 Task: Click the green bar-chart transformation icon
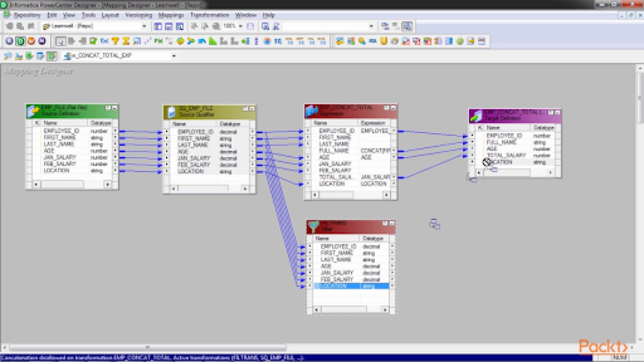(x=213, y=41)
